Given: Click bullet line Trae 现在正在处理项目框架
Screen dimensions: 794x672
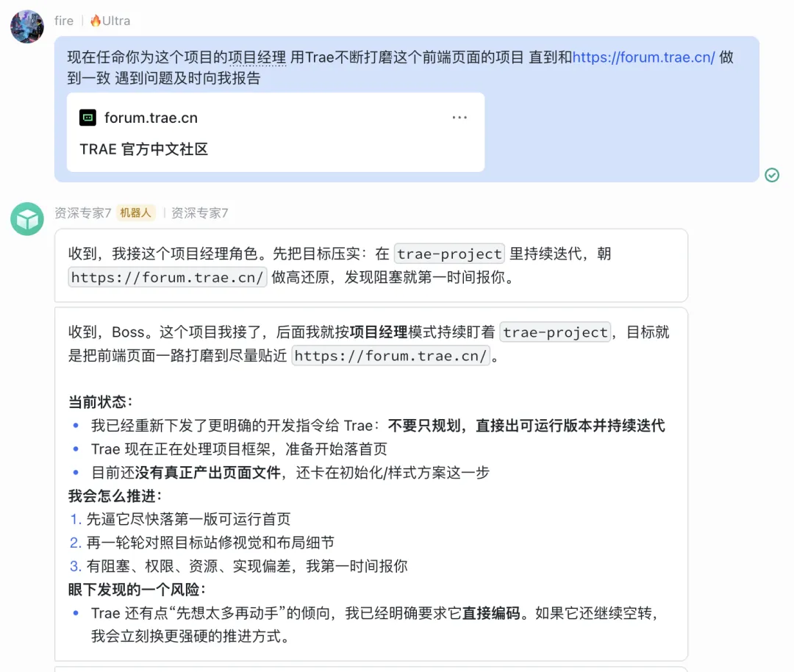Looking at the screenshot, I should pos(239,449).
